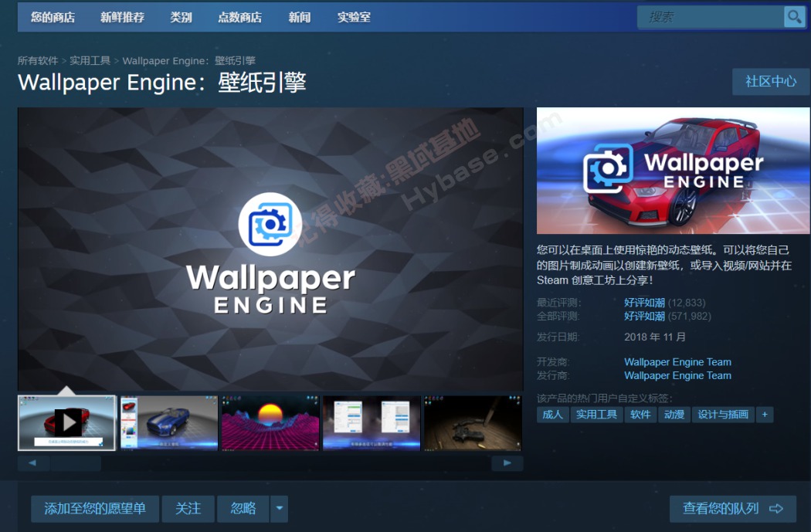This screenshot has width=811, height=532.
Task: Click the thumbnail strip scrollbar handle
Action: click(x=76, y=463)
